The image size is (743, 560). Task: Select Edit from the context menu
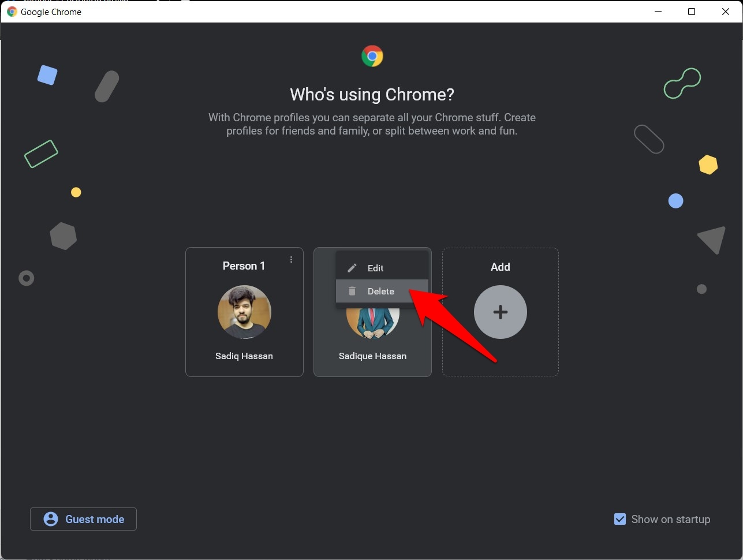(x=375, y=268)
